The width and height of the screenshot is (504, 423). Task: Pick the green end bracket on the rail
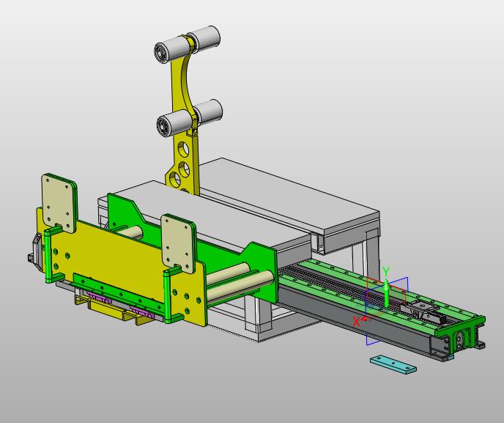(x=460, y=333)
